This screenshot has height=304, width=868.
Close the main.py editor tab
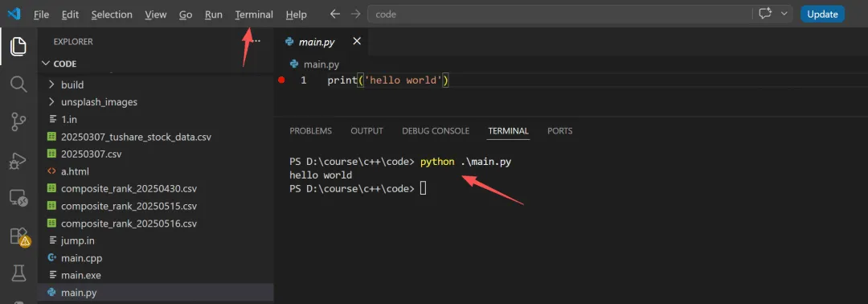[x=357, y=41]
